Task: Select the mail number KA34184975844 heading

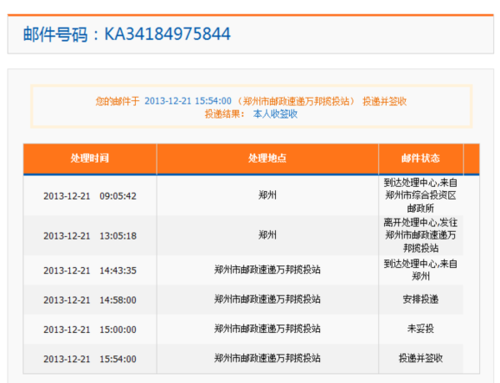Action: (x=127, y=34)
